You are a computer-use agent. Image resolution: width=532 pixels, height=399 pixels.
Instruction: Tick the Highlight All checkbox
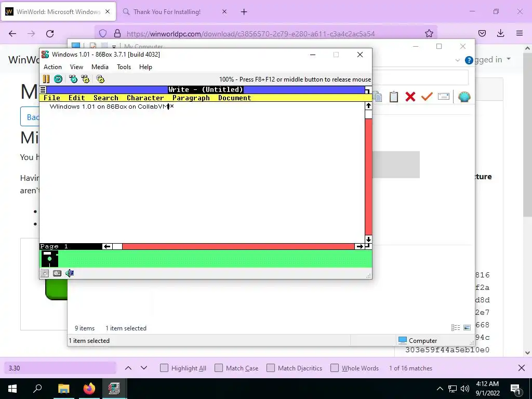click(164, 368)
